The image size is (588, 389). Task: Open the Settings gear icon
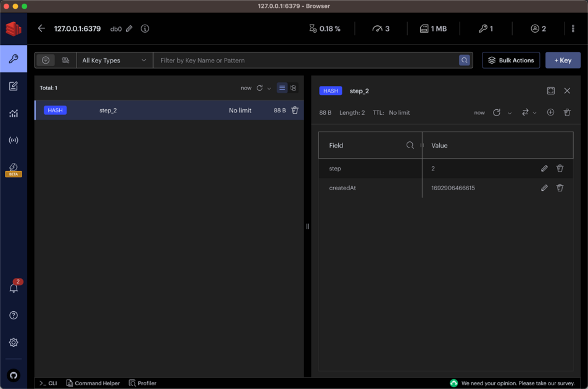point(14,342)
